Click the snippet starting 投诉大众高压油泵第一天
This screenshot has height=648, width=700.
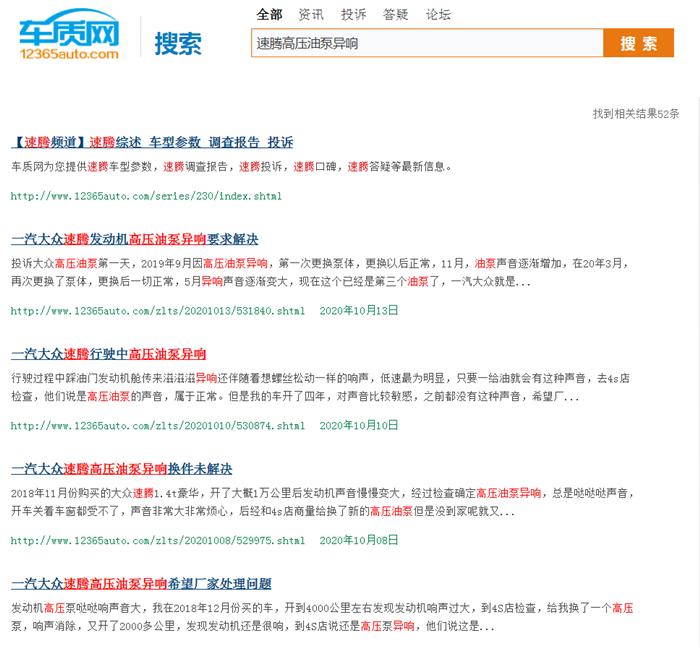(320, 272)
